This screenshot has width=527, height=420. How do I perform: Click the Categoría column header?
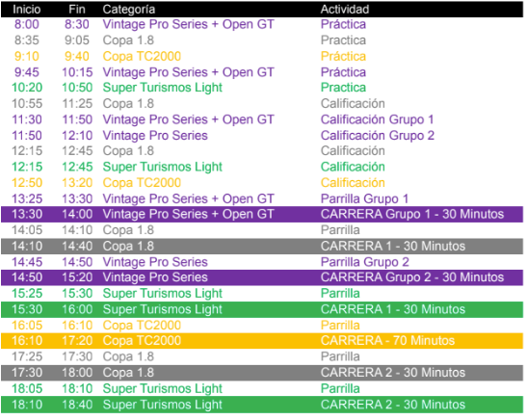pyautogui.click(x=129, y=10)
